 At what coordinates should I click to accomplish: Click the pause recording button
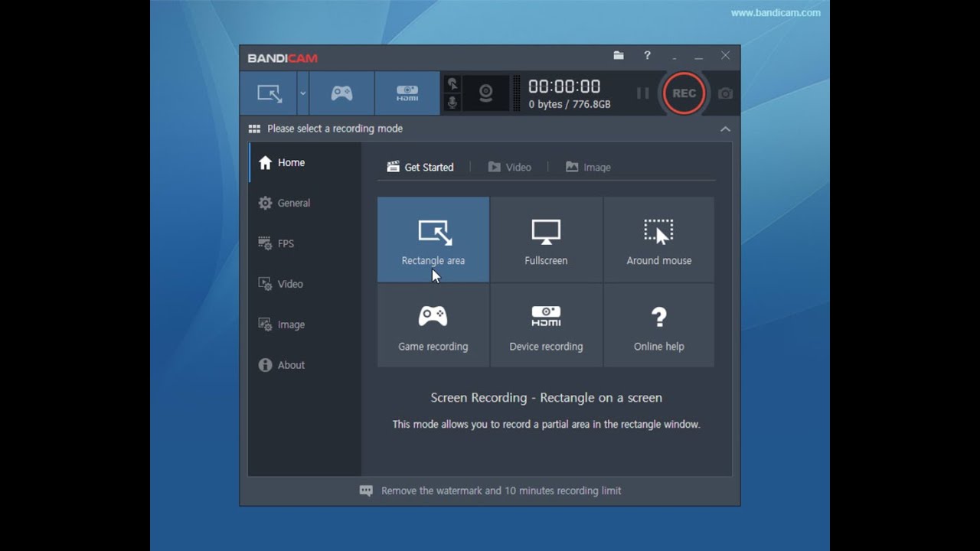(x=643, y=93)
